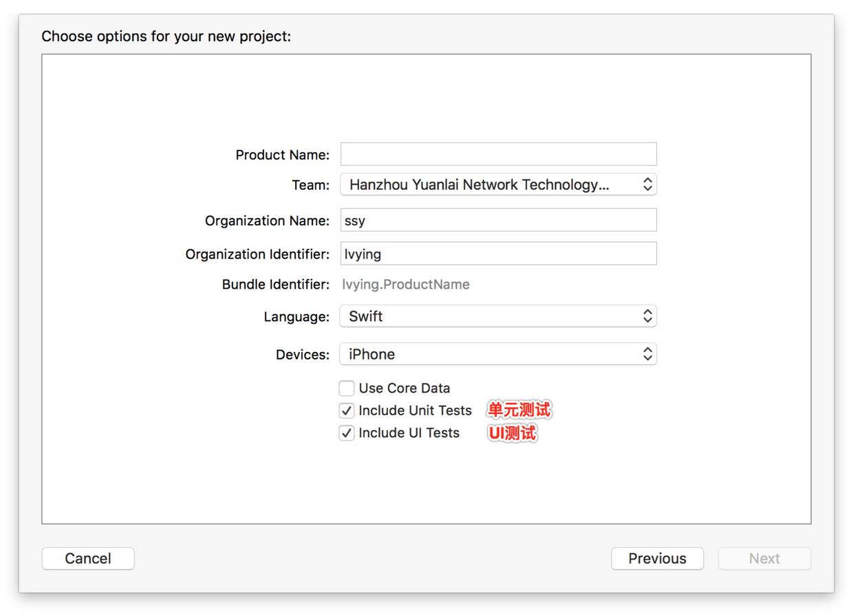The height and width of the screenshot is (616, 853).
Task: Click the up-down chevron on Devices selector
Action: 647,354
